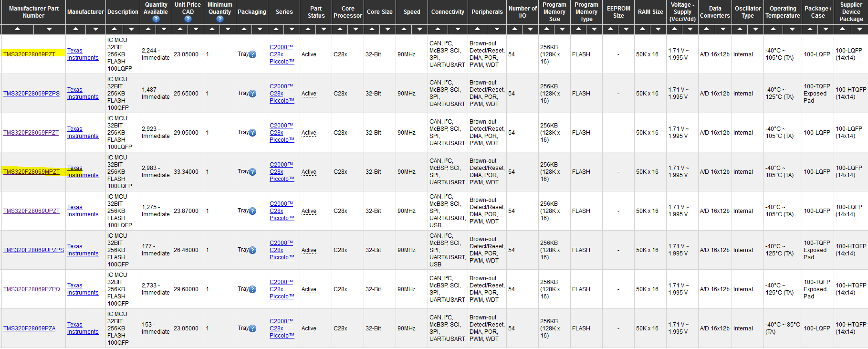Viewport: 868px width, 349px height.
Task: Sort Supplier Device Package descending with down arrow
Action: tap(859, 30)
